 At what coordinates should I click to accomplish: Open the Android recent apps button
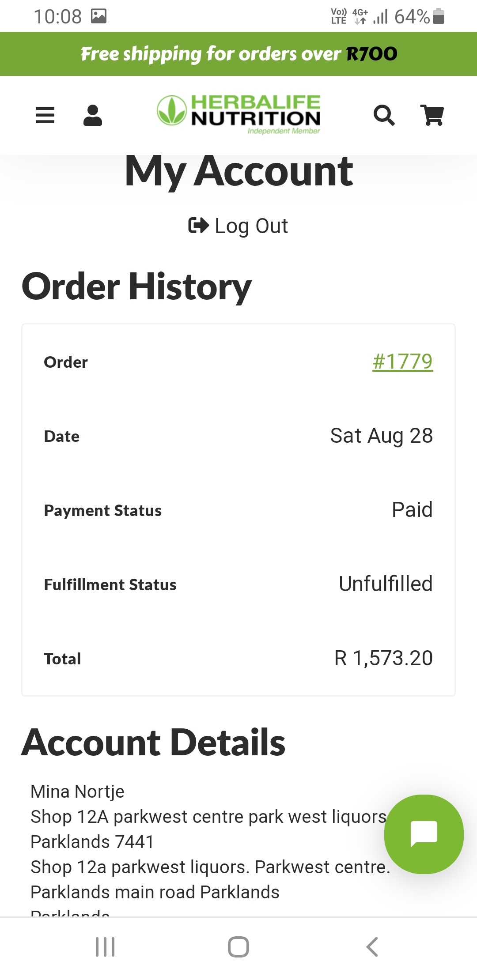coord(105,947)
